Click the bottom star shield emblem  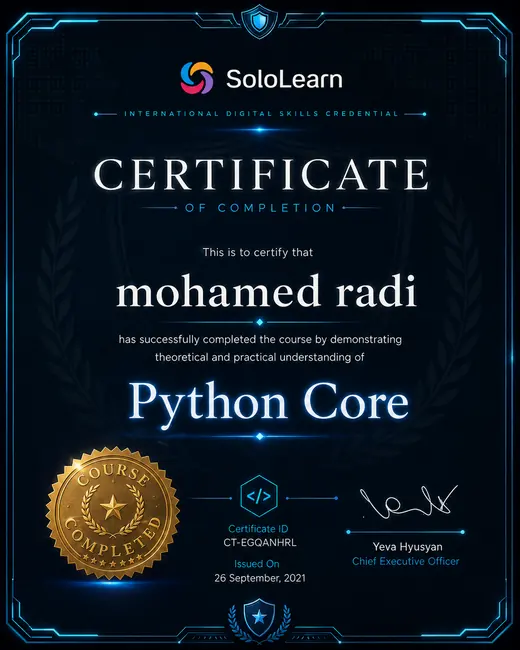[260, 618]
